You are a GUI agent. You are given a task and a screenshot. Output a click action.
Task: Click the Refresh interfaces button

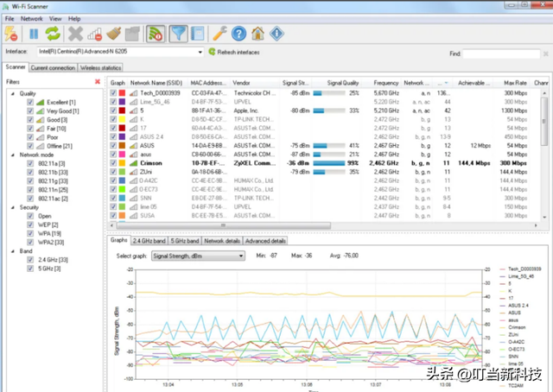coord(233,53)
